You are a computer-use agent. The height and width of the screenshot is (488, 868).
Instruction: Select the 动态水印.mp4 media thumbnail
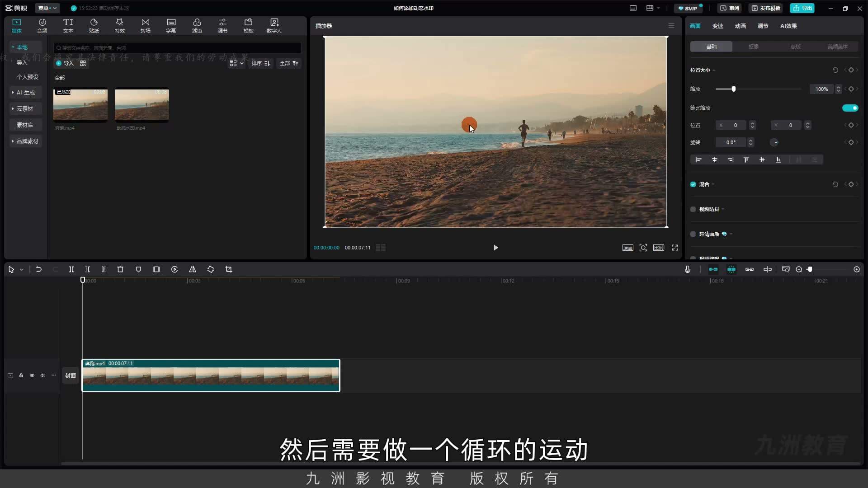[x=142, y=105]
